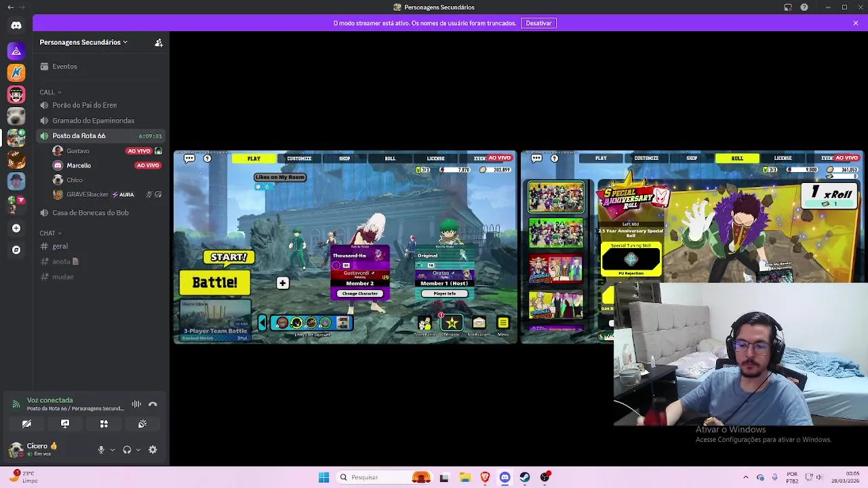Open Missions star icon in left stream
This screenshot has height=488, width=868.
452,323
